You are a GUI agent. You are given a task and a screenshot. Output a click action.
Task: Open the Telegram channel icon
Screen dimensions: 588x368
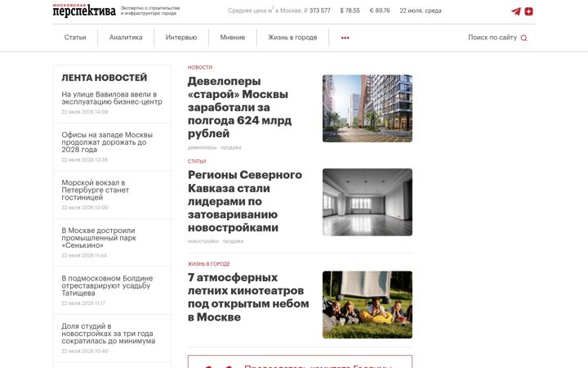coord(516,11)
